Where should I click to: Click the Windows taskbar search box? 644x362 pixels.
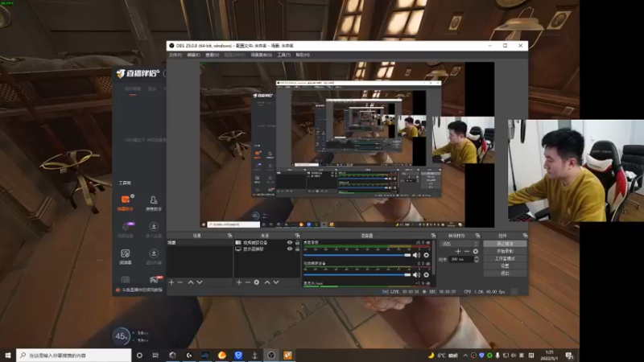point(74,355)
